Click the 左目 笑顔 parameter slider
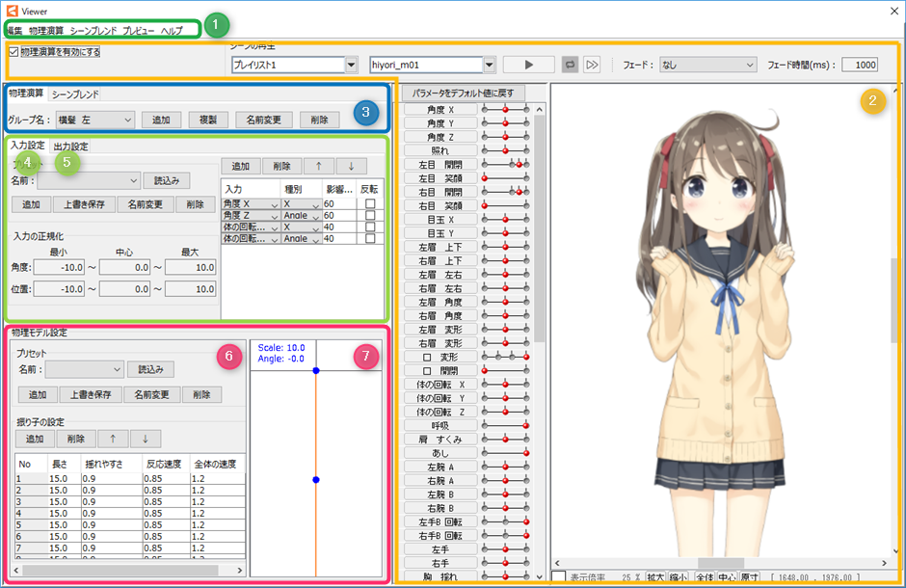This screenshot has height=588, width=906. point(506,178)
